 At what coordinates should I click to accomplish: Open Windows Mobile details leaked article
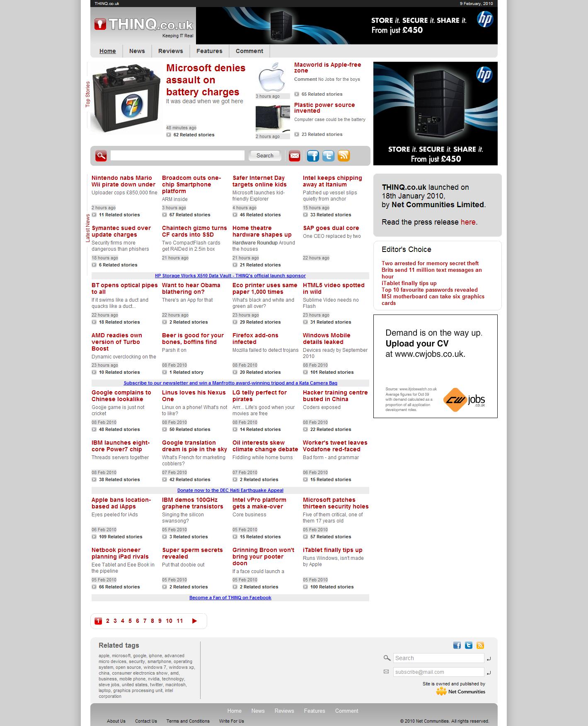pos(327,339)
